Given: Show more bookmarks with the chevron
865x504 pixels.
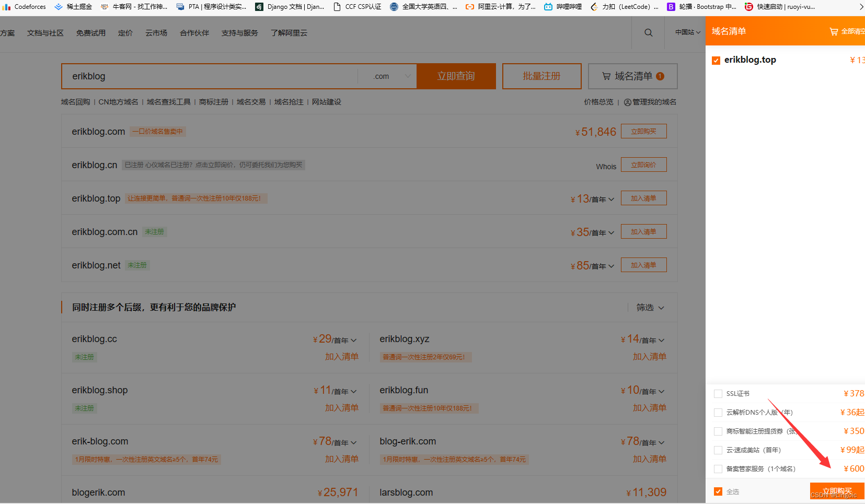Looking at the screenshot, I should pos(861,7).
